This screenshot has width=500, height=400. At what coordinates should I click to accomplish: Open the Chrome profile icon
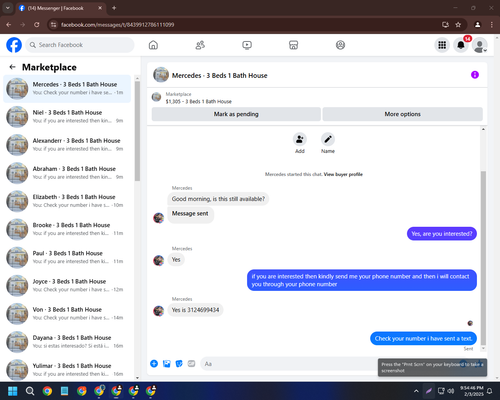(478, 25)
